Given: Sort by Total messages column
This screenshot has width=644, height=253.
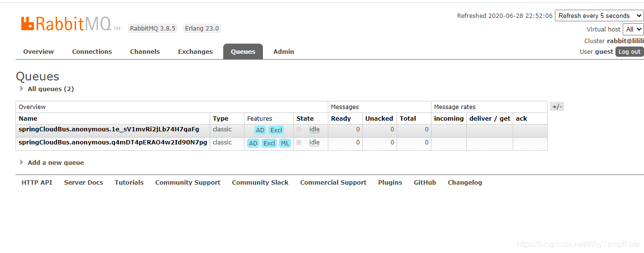Looking at the screenshot, I should click(408, 119).
